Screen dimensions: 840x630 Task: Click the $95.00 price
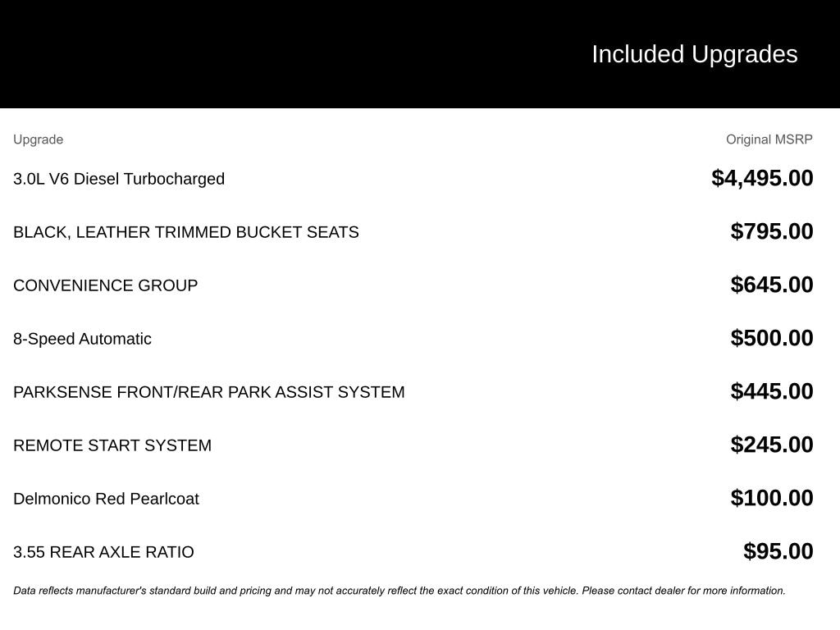pos(778,551)
